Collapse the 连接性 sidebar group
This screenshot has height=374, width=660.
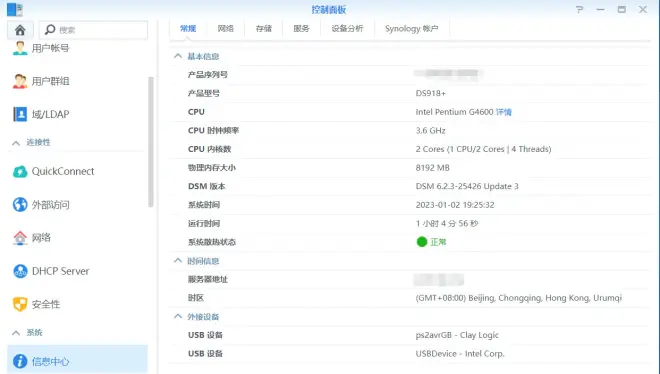[16, 143]
